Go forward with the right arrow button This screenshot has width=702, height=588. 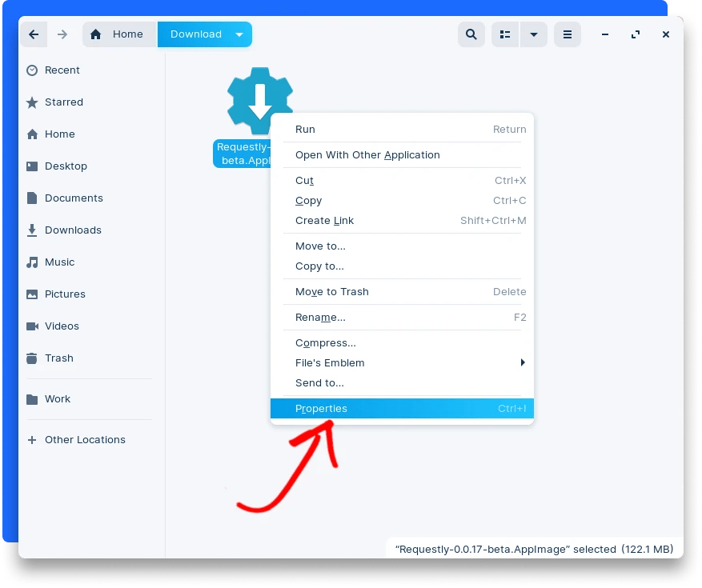coord(62,34)
